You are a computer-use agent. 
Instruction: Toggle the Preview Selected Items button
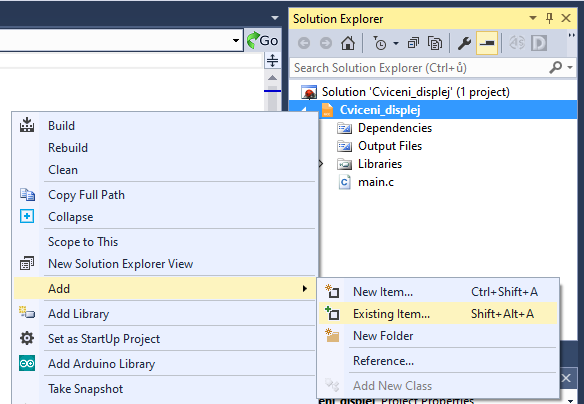tap(487, 43)
